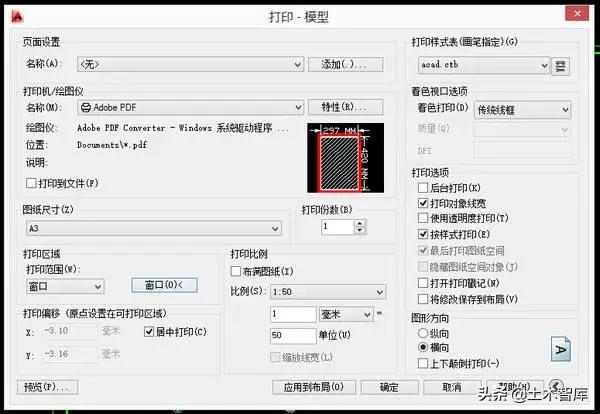Click the paper preview thumbnail
600x414 pixels.
click(346, 158)
